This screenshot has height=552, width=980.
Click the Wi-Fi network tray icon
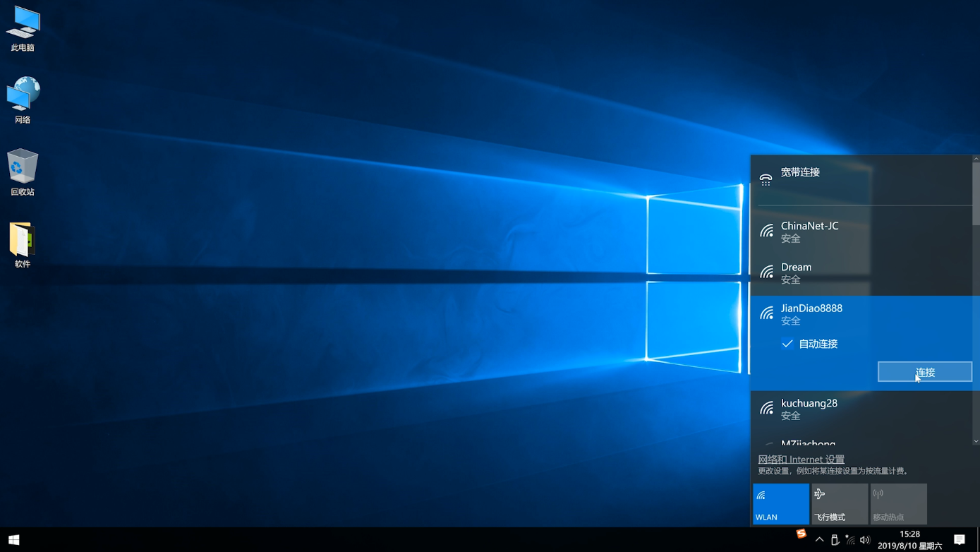[x=850, y=540]
